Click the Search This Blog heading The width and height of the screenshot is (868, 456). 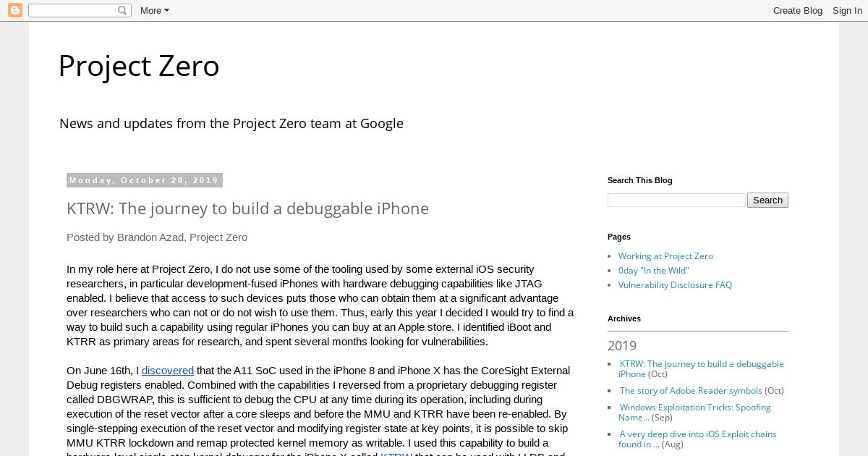(x=640, y=180)
